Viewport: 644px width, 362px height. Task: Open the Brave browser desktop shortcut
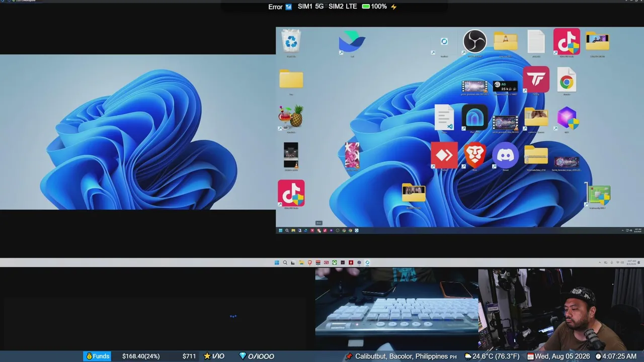[474, 155]
